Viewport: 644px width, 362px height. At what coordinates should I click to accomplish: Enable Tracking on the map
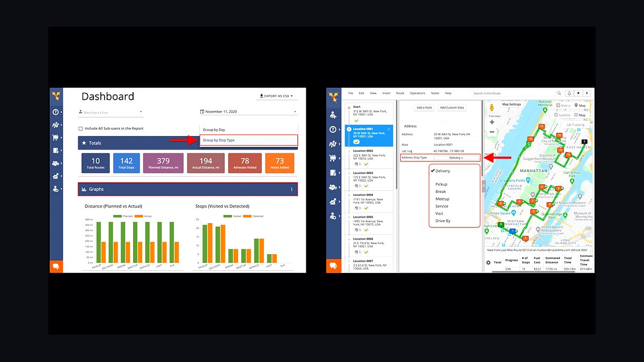point(575,125)
